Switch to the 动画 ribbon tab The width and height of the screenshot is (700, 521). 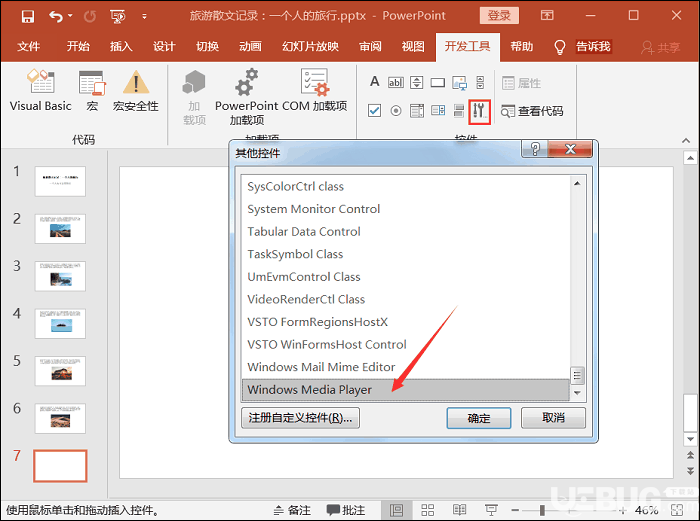(250, 46)
